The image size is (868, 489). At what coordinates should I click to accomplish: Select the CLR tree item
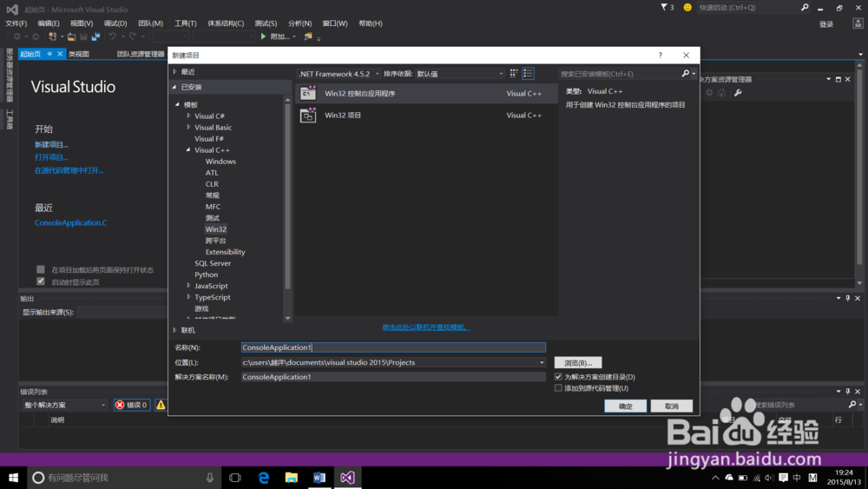tap(212, 184)
